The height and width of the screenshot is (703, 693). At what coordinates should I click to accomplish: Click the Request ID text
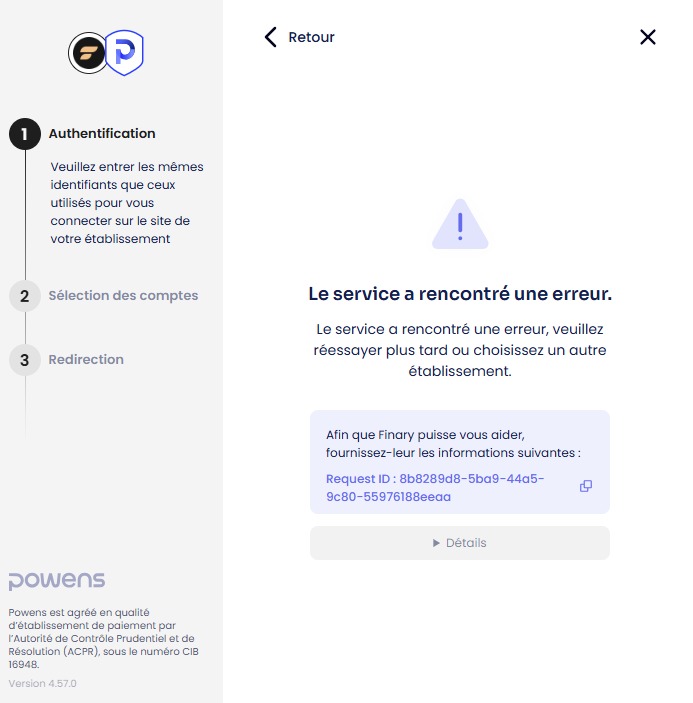pos(435,487)
